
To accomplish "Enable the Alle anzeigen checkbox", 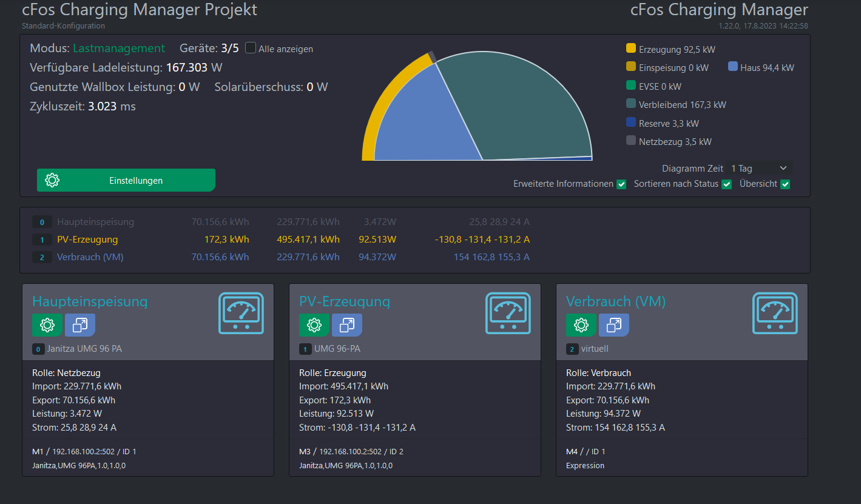I will coord(251,49).
